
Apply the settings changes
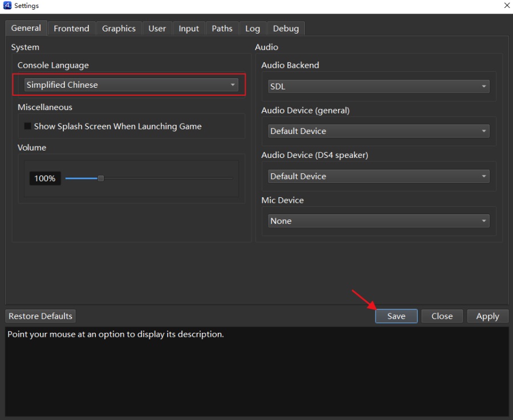tap(488, 316)
